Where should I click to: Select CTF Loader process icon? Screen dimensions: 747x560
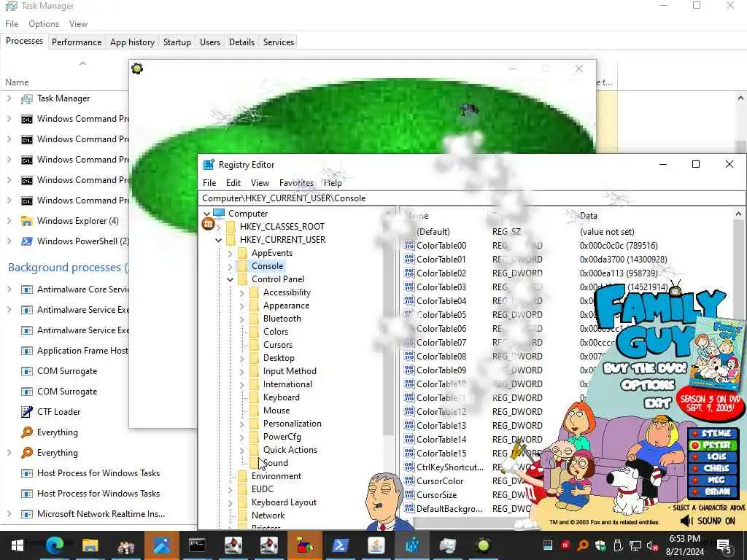click(x=27, y=412)
